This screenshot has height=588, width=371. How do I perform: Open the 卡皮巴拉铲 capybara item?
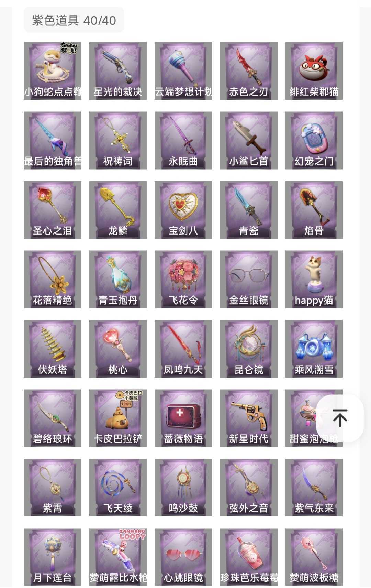[x=118, y=418]
